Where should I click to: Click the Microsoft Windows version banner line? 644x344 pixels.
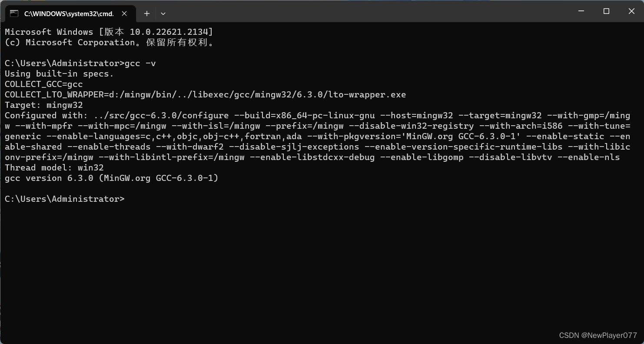108,32
